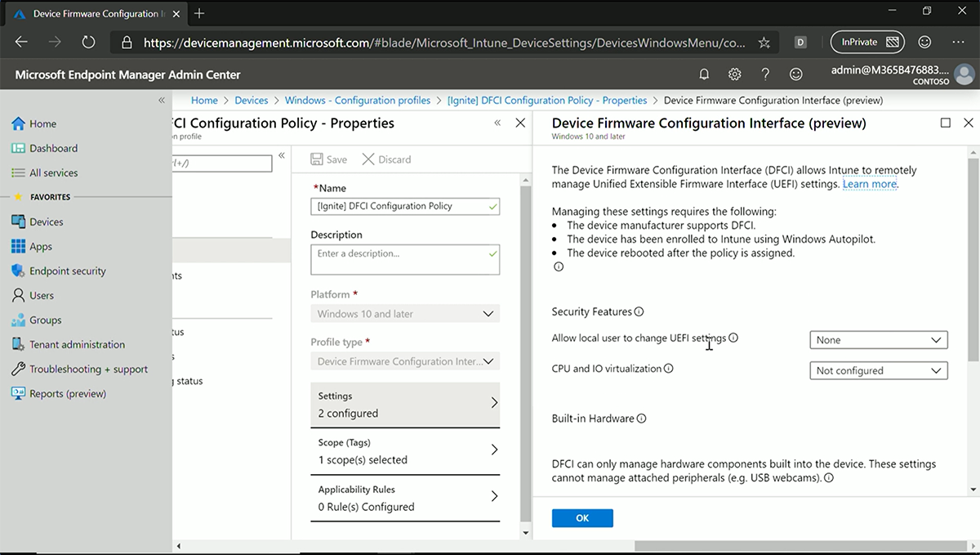Click info icon next to Built-in Hardware
The image size is (980, 555).
(x=641, y=418)
